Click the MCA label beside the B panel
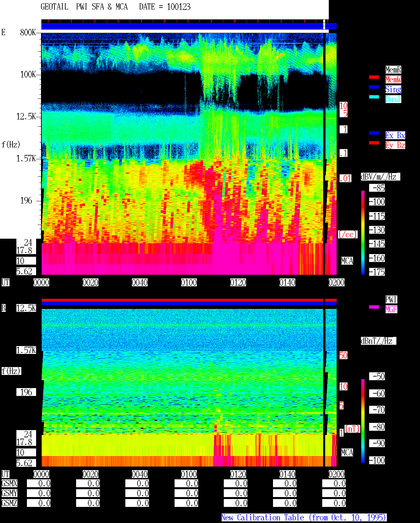The image size is (420, 523). [x=347, y=452]
